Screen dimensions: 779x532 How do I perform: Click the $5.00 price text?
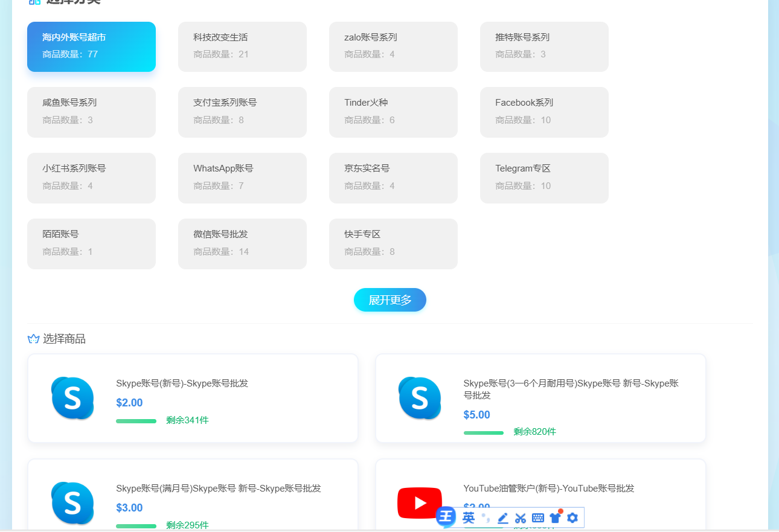click(477, 415)
